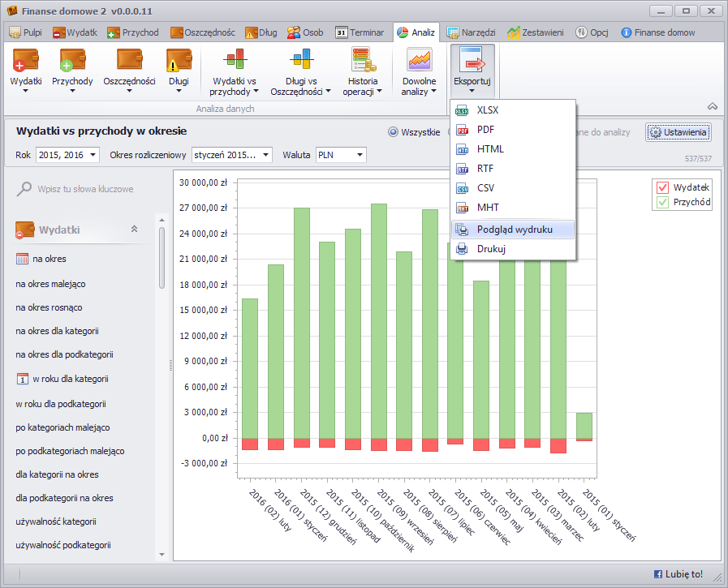Screen dimensions: 728x588
Task: Click the keyword search field
Action: coord(85,189)
